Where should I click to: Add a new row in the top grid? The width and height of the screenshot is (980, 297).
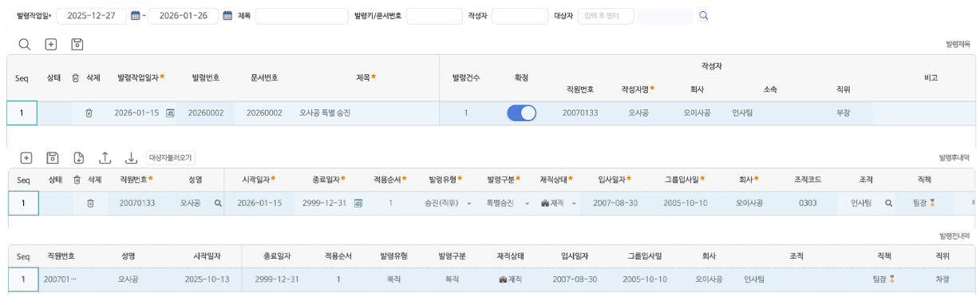(50, 44)
